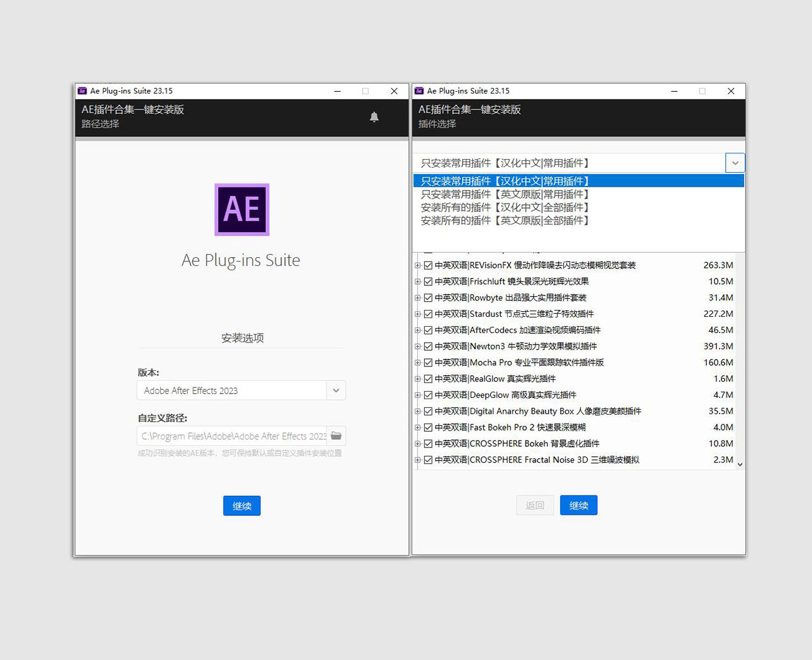Click scroll down arrow of plugin list
This screenshot has width=812, height=660.
740,465
